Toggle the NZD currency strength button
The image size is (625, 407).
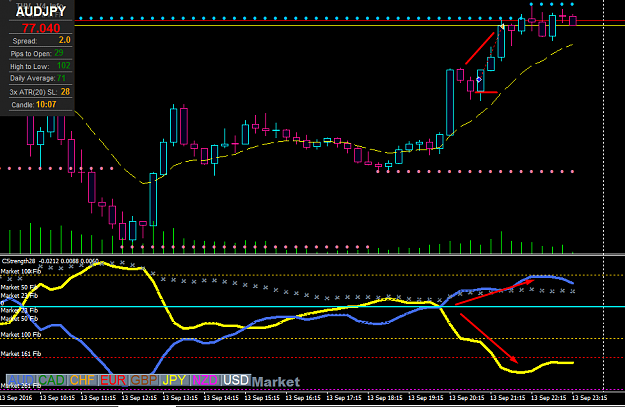[205, 380]
